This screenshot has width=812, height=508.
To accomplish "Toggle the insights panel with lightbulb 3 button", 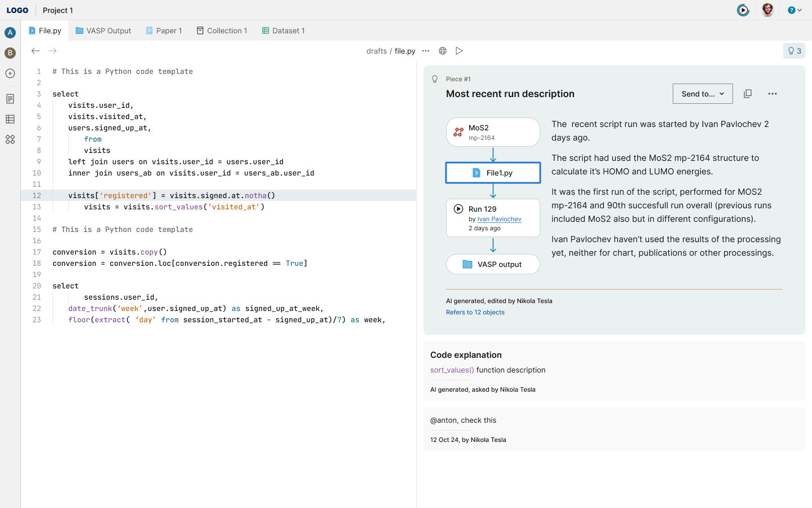I will coord(794,51).
